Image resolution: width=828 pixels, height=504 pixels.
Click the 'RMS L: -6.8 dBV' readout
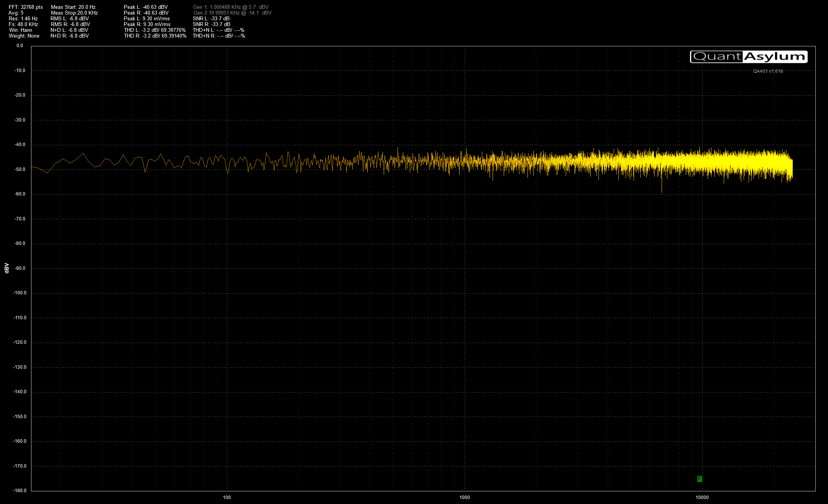tap(70, 18)
